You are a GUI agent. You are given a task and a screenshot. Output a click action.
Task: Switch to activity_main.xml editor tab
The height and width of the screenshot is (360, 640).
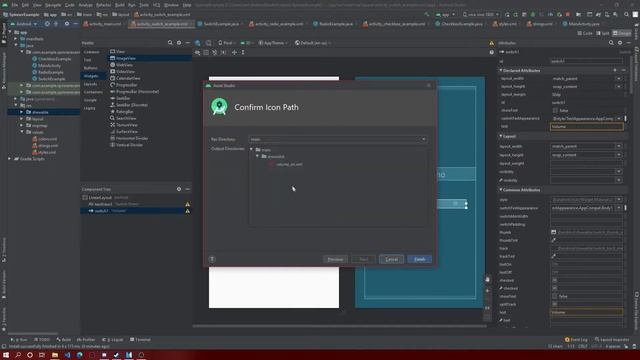[102, 24]
